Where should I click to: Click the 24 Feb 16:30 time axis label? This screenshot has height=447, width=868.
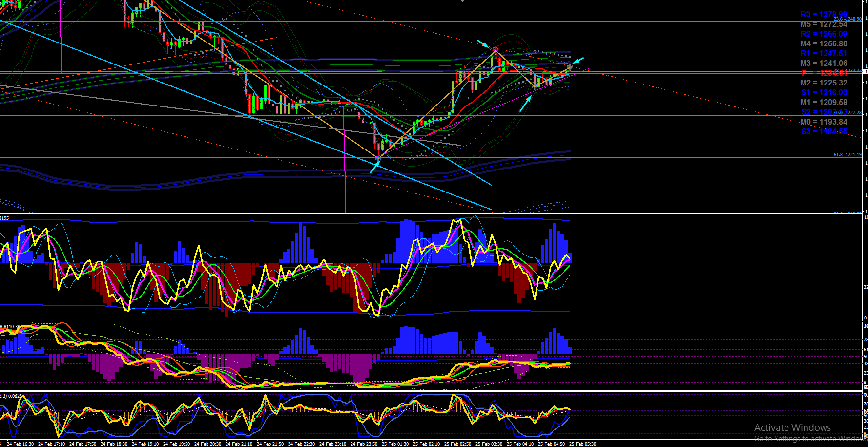tap(20, 444)
